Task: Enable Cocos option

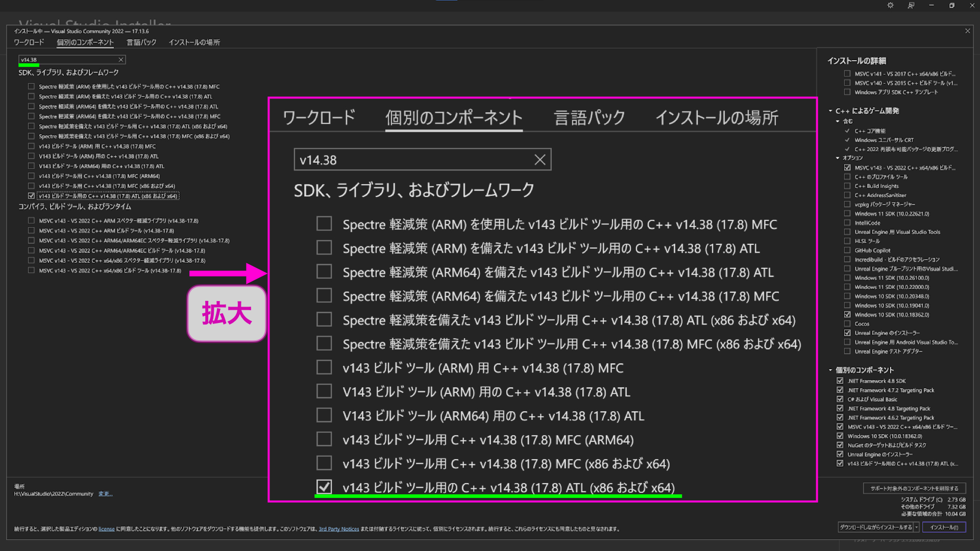Action: [847, 323]
